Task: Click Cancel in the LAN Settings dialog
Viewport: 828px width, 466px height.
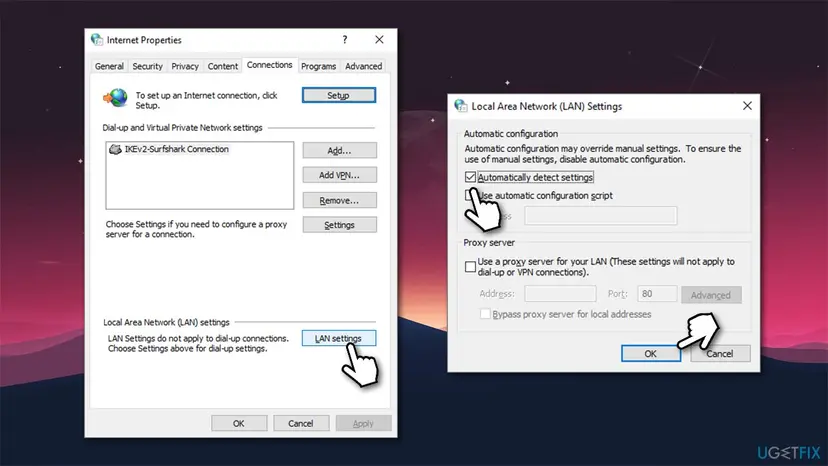Action: pos(720,353)
